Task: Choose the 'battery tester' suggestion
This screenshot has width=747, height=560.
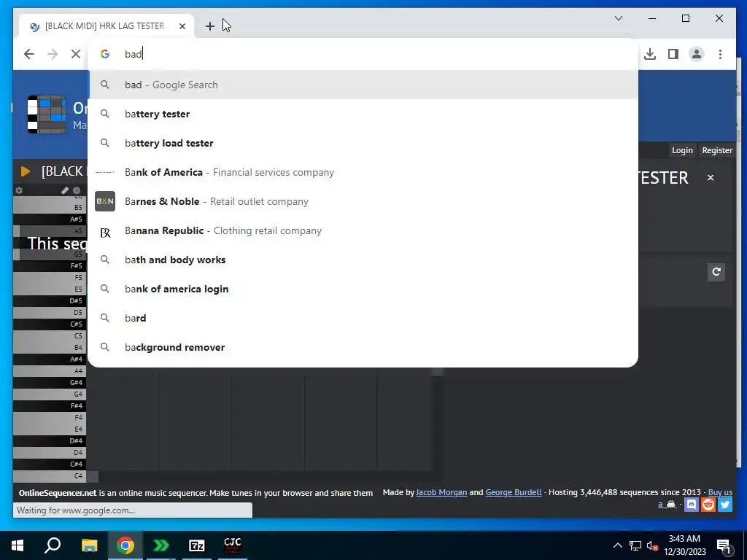Action: [363, 114]
